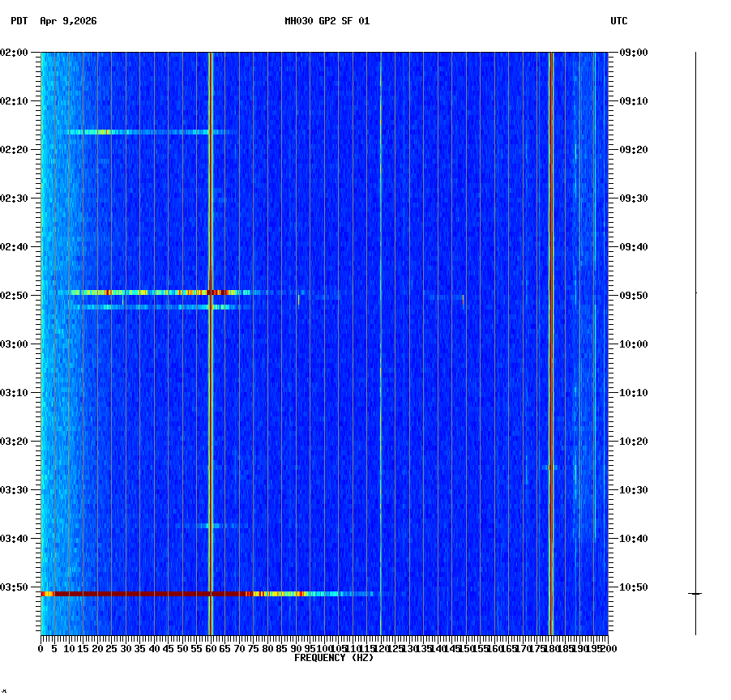Click the 0 Hz frequency axis label
The height and width of the screenshot is (700, 731).
(x=39, y=648)
